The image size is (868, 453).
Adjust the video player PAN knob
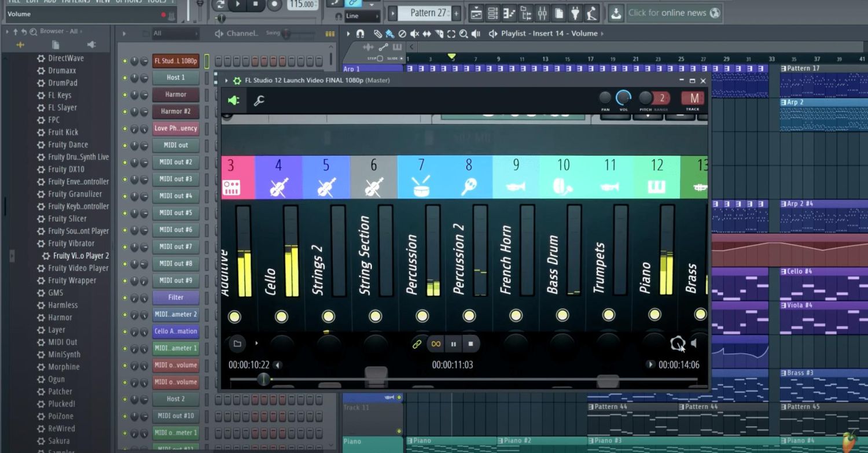click(x=605, y=97)
